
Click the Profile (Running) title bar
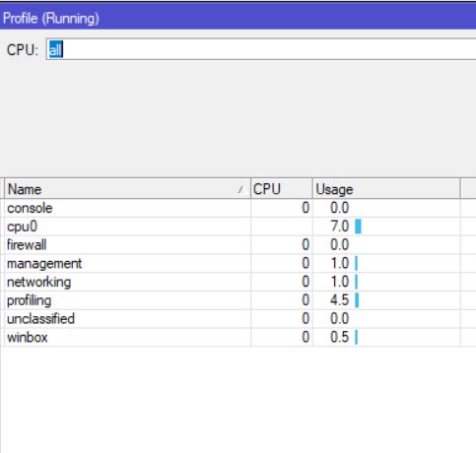coord(238,18)
